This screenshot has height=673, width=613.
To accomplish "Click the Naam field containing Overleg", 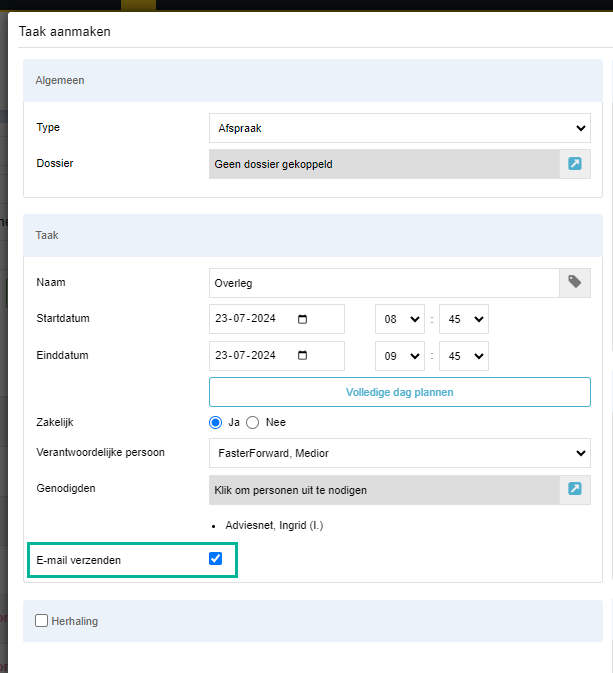I will [x=384, y=283].
